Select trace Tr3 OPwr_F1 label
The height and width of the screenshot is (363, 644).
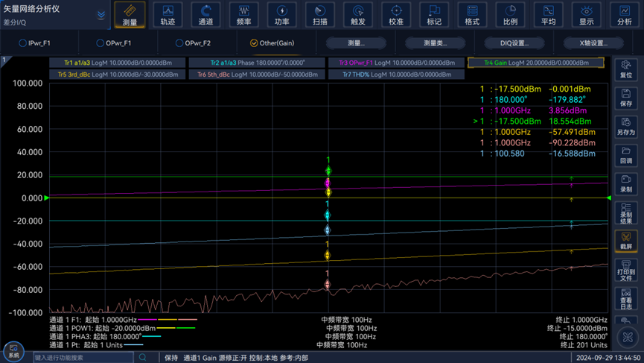[x=396, y=63]
